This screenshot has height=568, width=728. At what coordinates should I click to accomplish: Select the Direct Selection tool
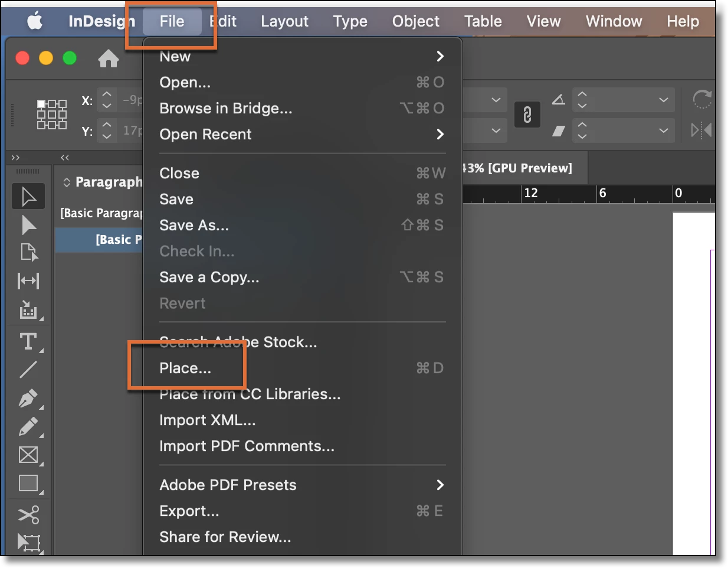pyautogui.click(x=28, y=225)
